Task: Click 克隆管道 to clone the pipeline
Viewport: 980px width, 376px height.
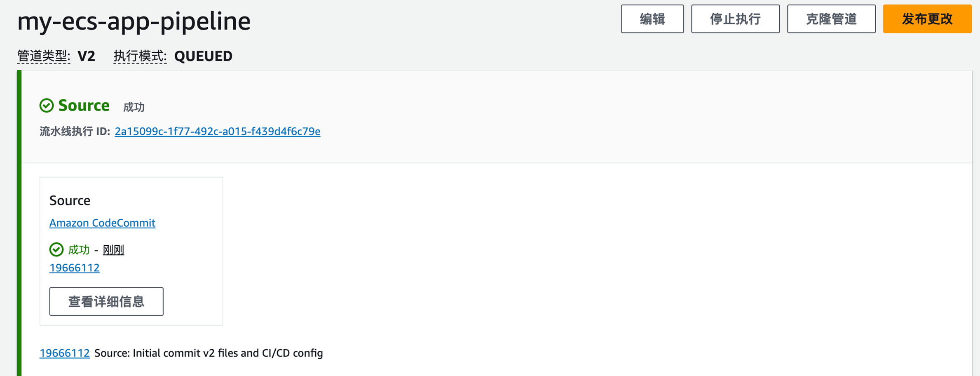Action: 831,19
